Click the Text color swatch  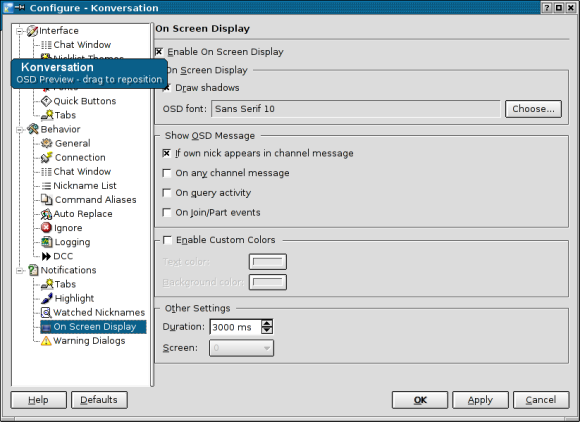268,262
